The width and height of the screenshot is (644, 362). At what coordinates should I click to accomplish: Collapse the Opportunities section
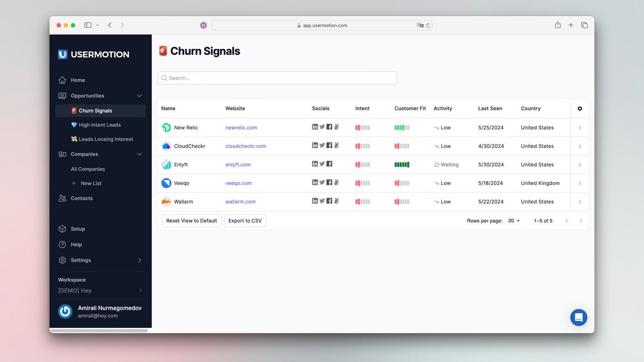(139, 96)
